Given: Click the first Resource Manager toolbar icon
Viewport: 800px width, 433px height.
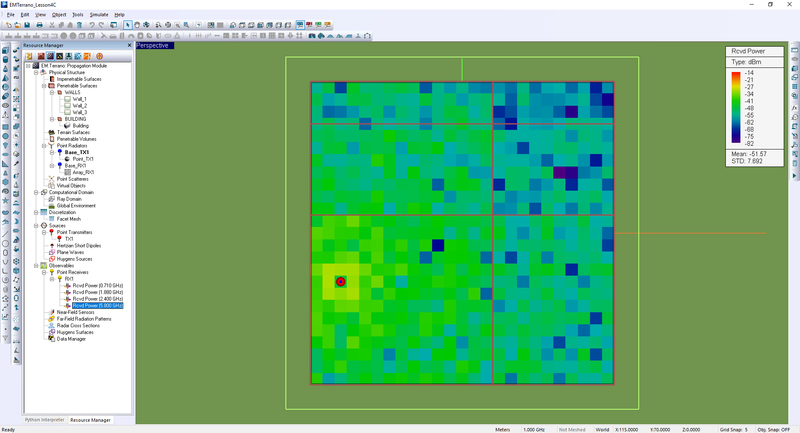Looking at the screenshot, I should coord(29,56).
